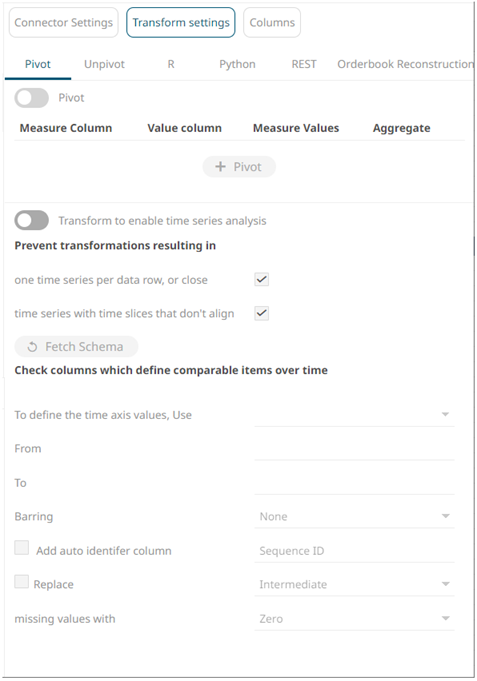Click the From input field
Image resolution: width=477 pixels, height=681 pixels.
[354, 449]
